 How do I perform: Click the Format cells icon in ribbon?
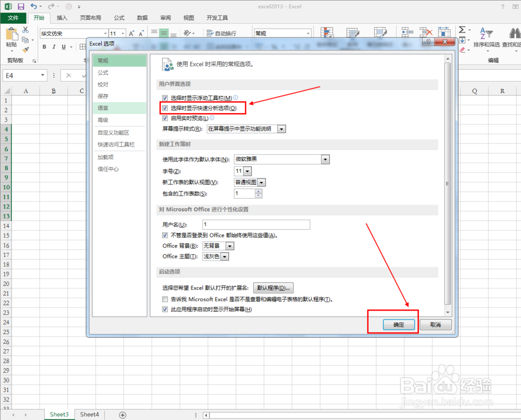pos(444,32)
